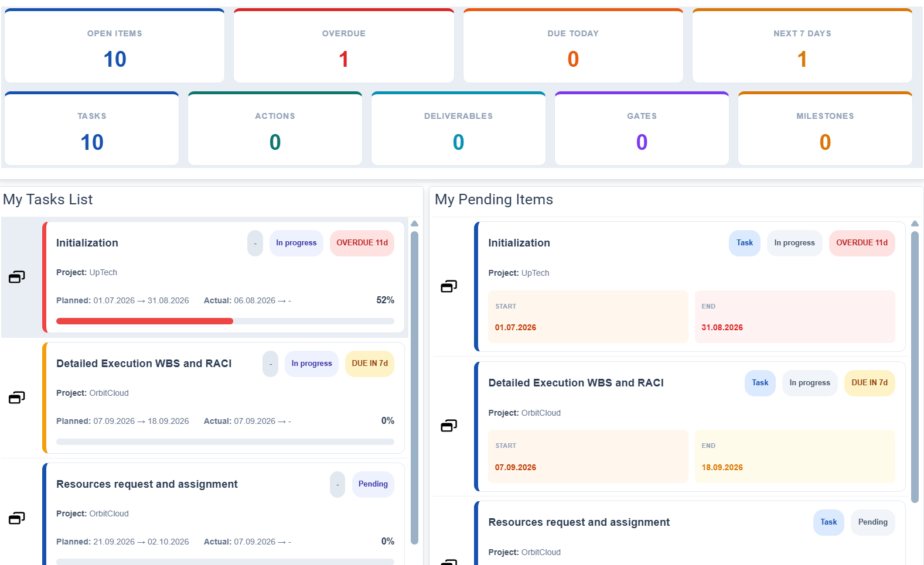The image size is (924, 565).
Task: Click the My Tasks List scrollbar thumb
Action: [x=415, y=388]
